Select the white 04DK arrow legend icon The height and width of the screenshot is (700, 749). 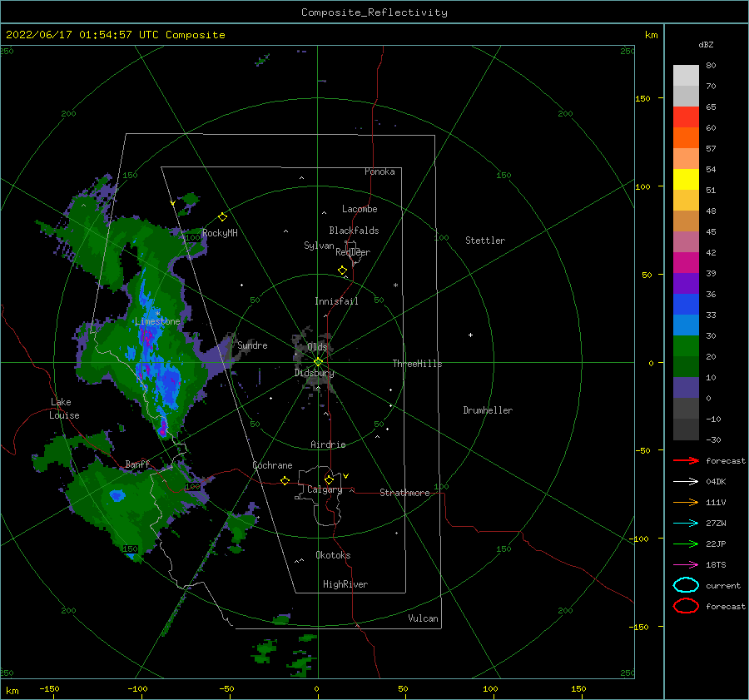686,482
